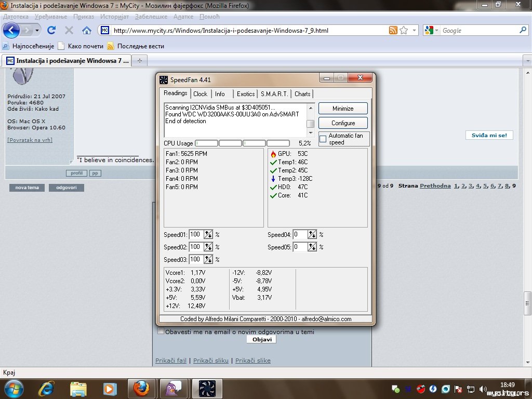Reload the page in Firefox

click(51, 31)
